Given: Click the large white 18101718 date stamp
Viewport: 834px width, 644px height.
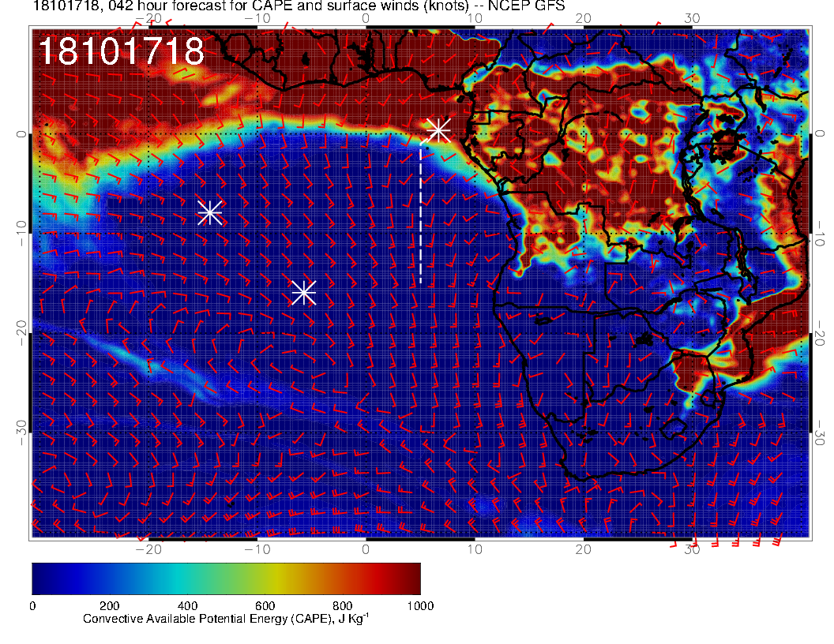Looking at the screenshot, I should pos(121,52).
